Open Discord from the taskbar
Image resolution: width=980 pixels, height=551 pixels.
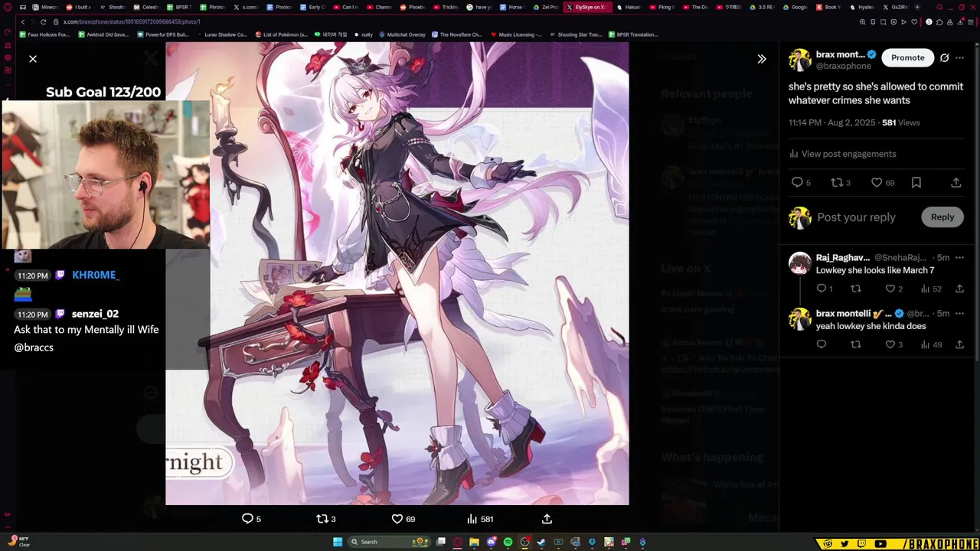[491, 542]
